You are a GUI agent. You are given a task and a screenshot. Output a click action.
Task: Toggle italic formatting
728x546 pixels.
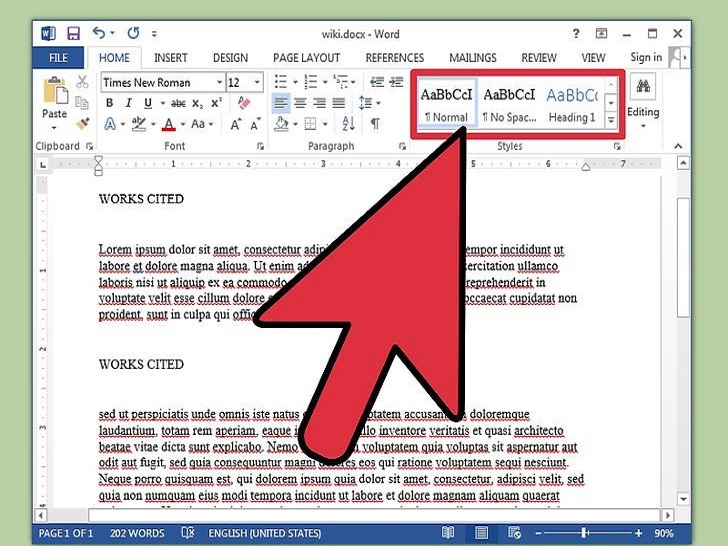pyautogui.click(x=129, y=103)
